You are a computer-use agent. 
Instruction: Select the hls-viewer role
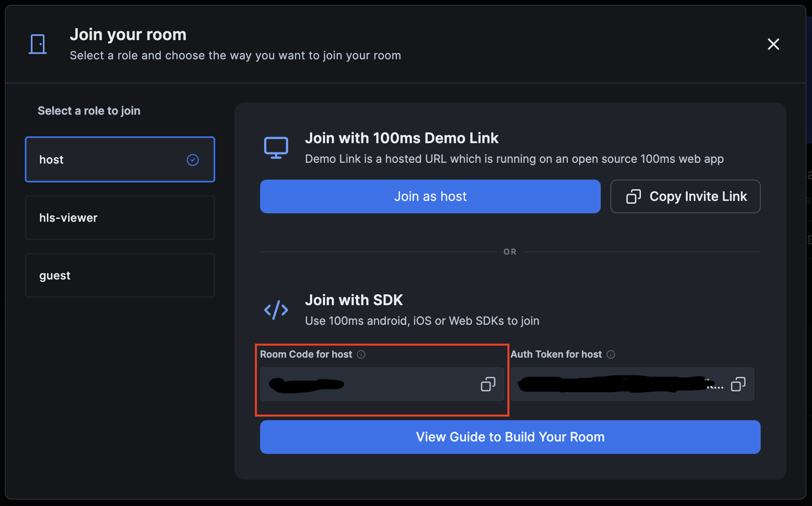[120, 218]
